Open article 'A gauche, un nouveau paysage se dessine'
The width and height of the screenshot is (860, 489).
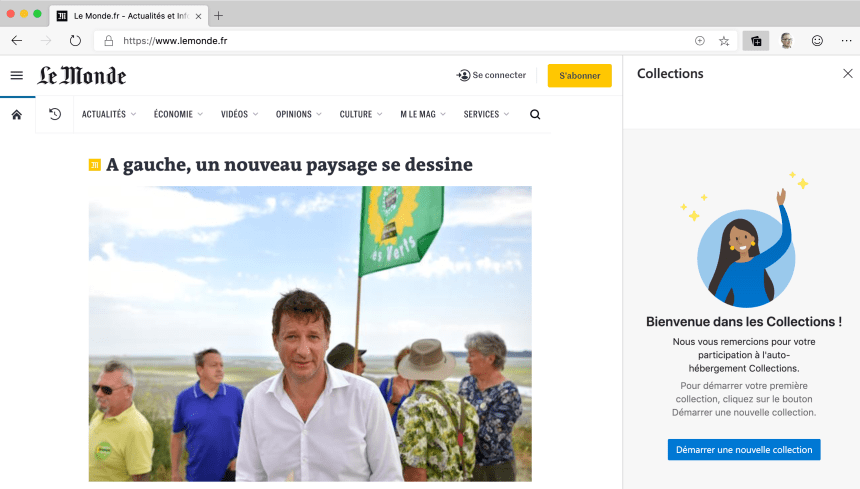289,164
